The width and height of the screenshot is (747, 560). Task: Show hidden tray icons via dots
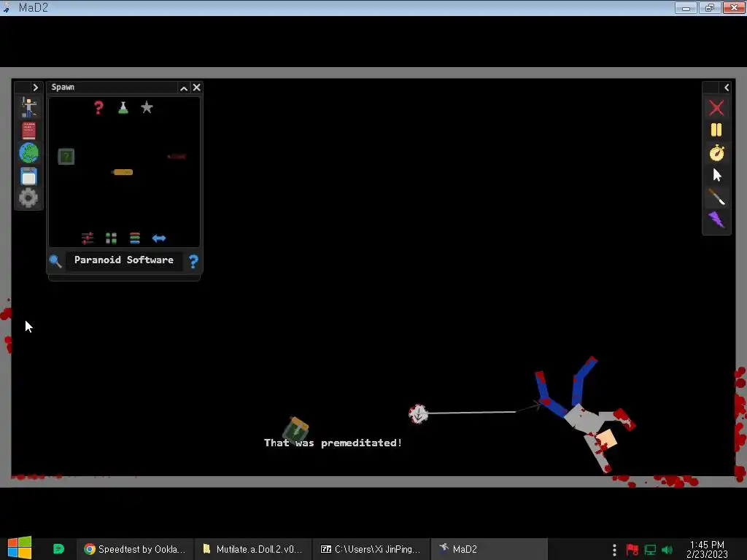click(x=614, y=550)
